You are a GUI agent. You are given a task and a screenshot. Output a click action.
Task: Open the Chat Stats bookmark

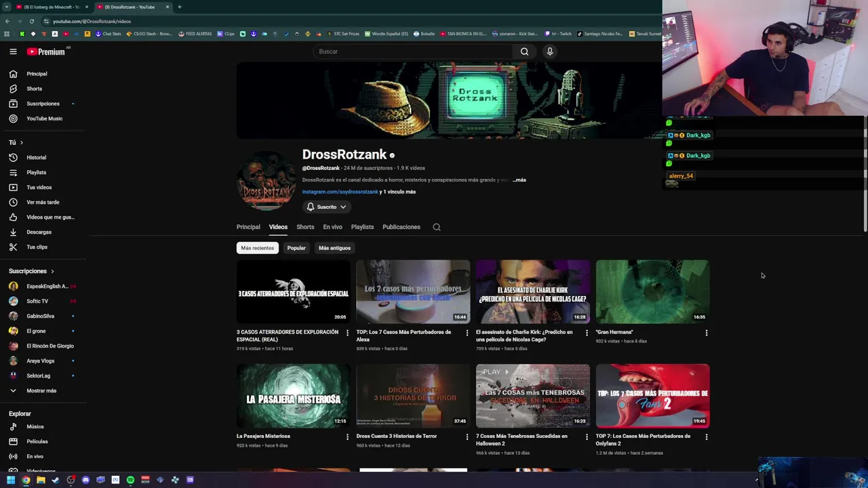108,34
